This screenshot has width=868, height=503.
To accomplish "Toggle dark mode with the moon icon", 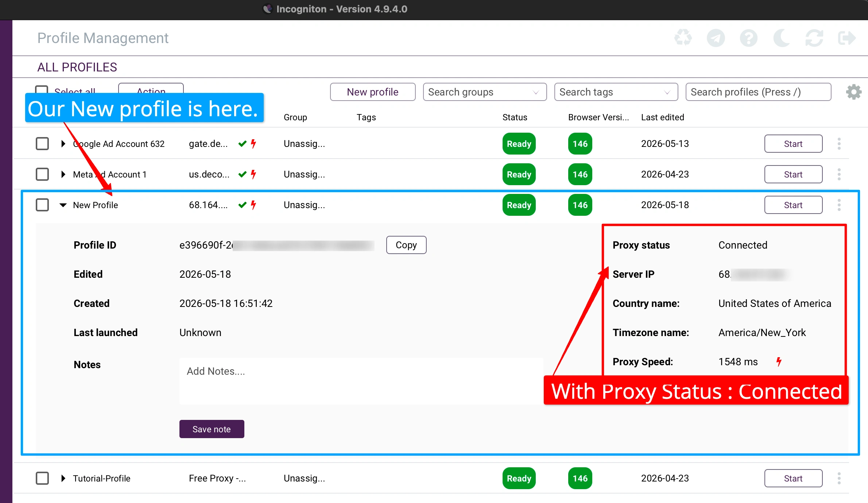I will (781, 38).
